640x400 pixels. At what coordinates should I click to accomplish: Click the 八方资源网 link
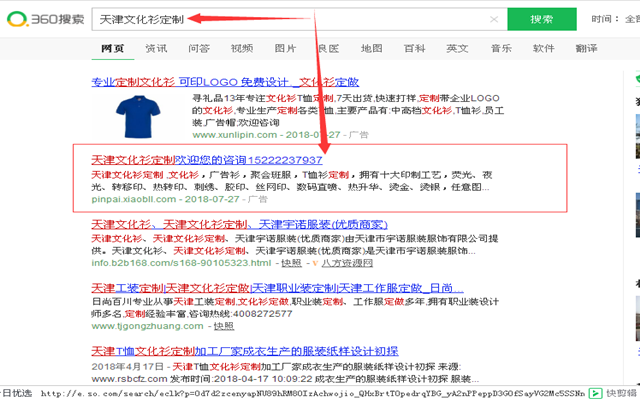pos(347,263)
